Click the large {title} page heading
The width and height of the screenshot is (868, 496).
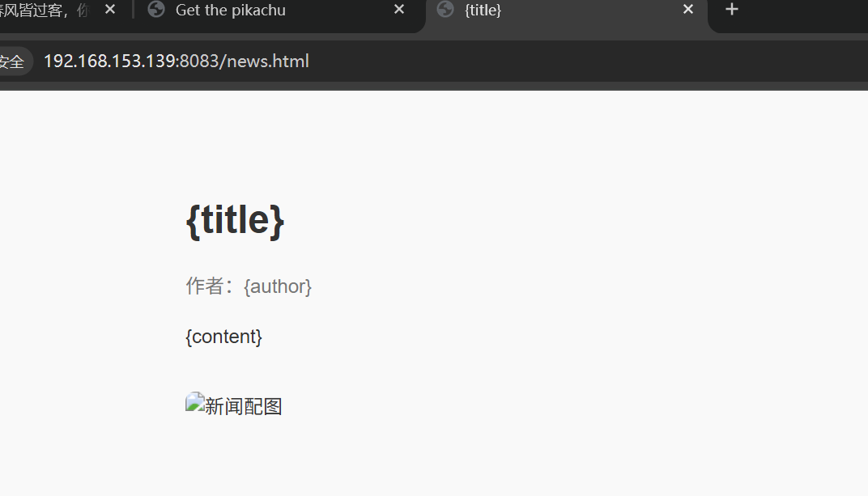point(236,220)
